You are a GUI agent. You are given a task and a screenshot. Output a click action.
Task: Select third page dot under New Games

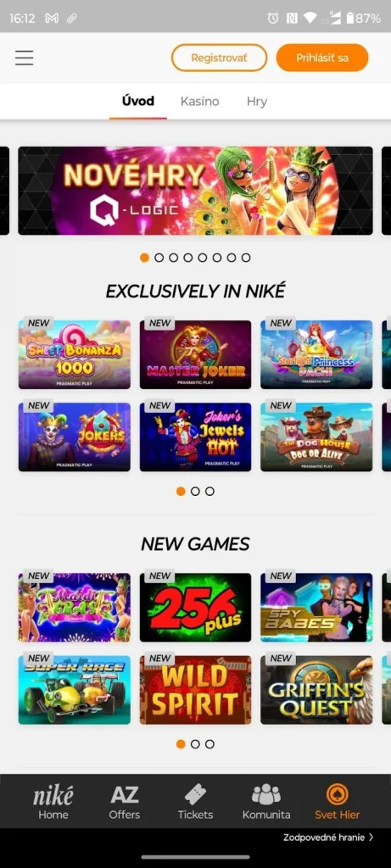pyautogui.click(x=209, y=744)
